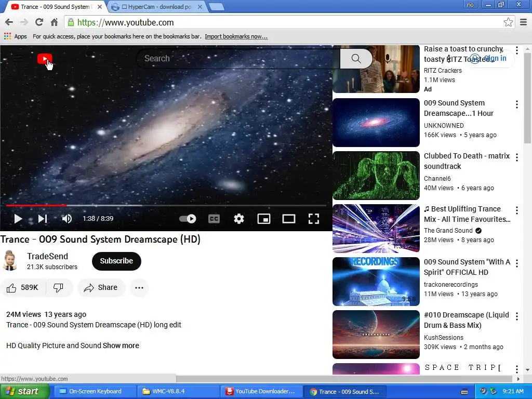Open options menu for With A Spirit video
The image size is (532, 399).
click(x=517, y=263)
